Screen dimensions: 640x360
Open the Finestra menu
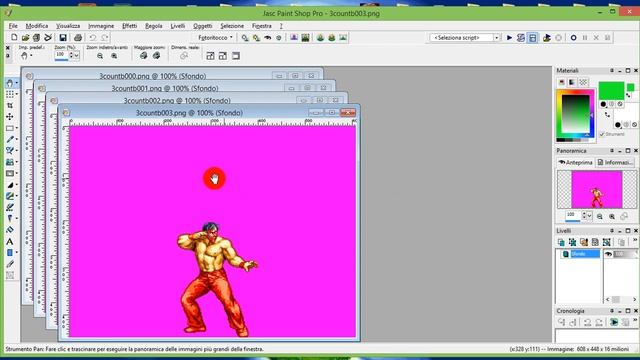262,26
